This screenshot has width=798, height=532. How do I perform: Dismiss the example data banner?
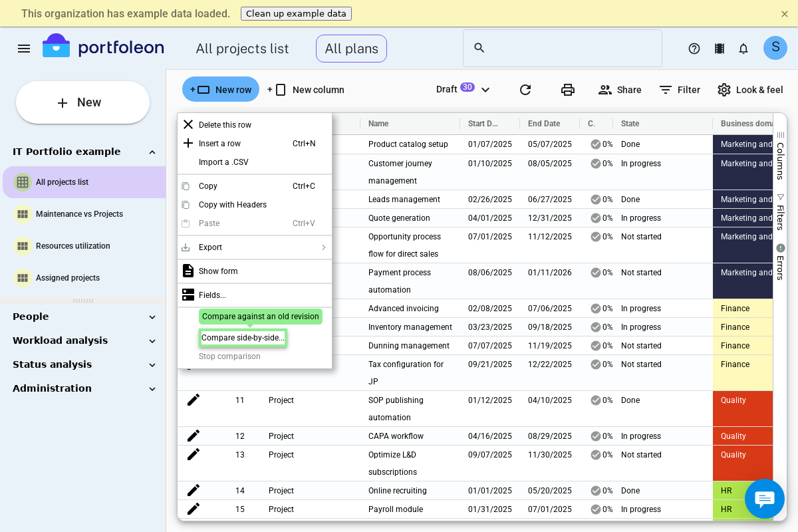pos(785,13)
